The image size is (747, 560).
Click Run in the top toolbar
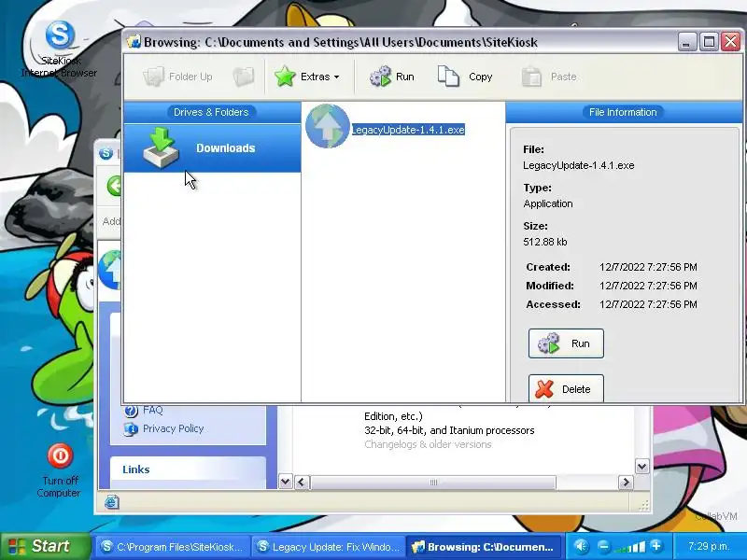tap(392, 77)
